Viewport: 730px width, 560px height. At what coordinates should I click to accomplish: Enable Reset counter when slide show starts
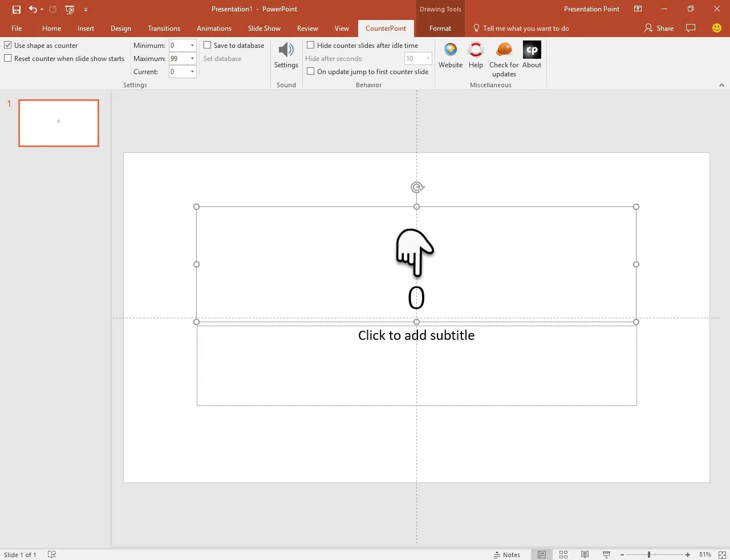tap(8, 58)
